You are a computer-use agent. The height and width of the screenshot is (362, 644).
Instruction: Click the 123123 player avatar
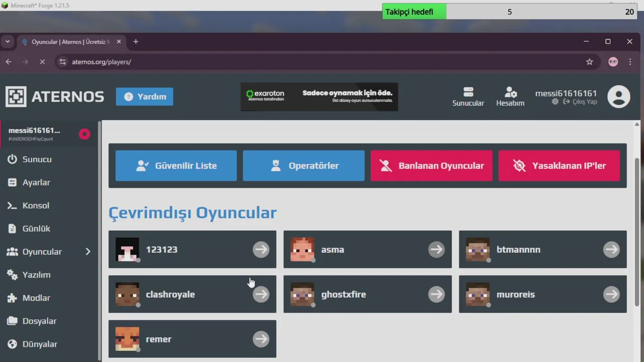click(x=127, y=249)
